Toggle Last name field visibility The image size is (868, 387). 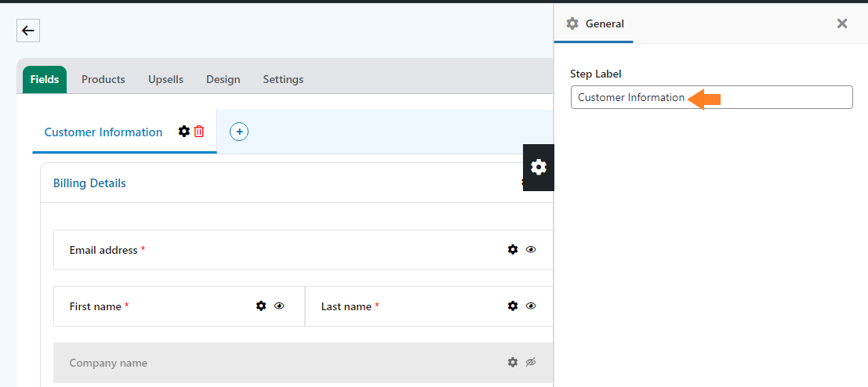pos(531,306)
